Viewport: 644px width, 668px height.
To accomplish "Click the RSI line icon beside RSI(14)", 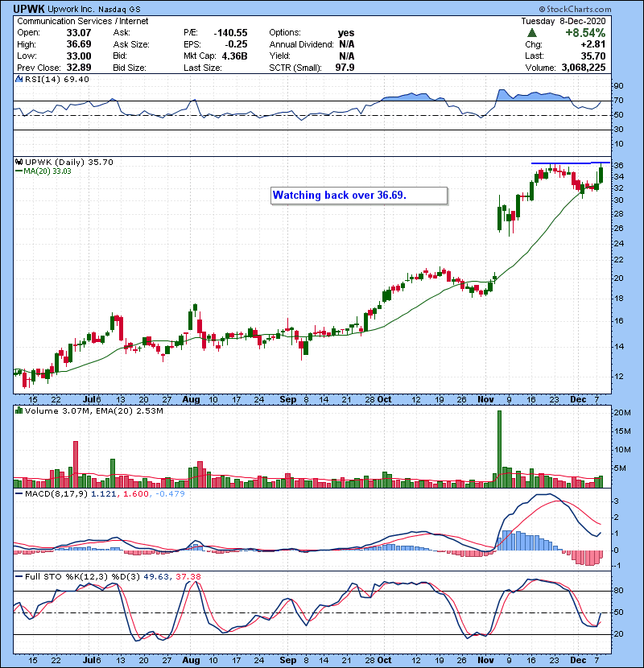I will [19, 79].
